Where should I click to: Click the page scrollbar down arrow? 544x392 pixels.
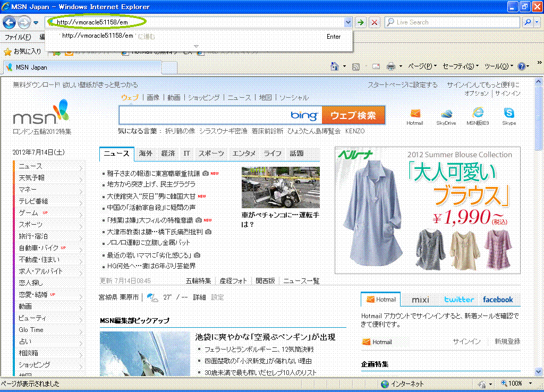click(539, 372)
